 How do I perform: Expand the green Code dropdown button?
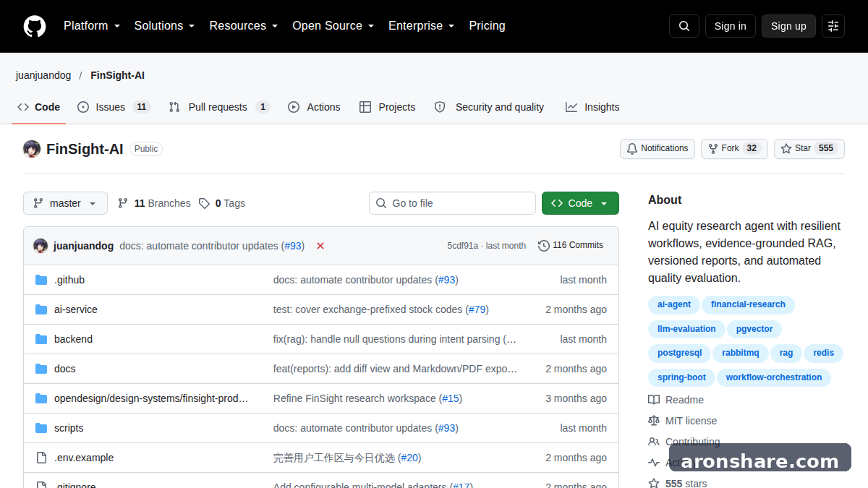tap(580, 203)
